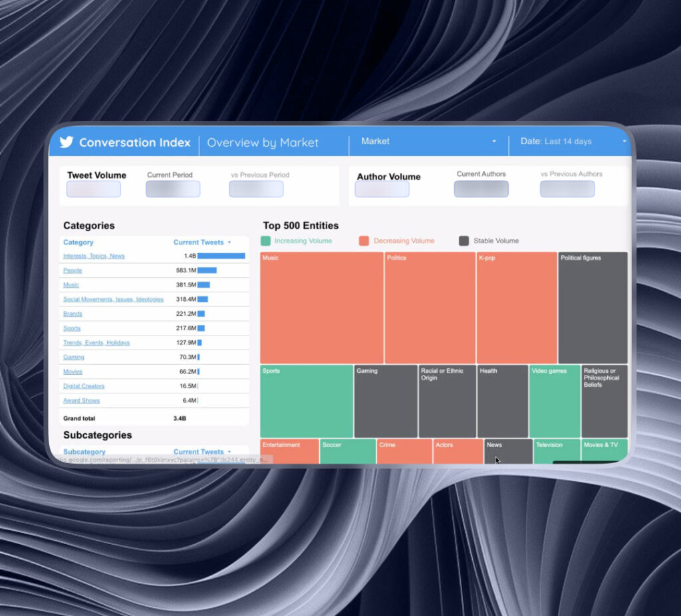
Task: Select the Politics treemap tile
Action: point(430,308)
